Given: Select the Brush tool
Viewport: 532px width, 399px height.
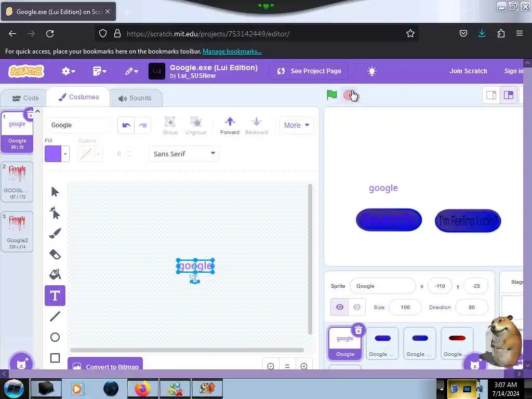Looking at the screenshot, I should [x=55, y=233].
